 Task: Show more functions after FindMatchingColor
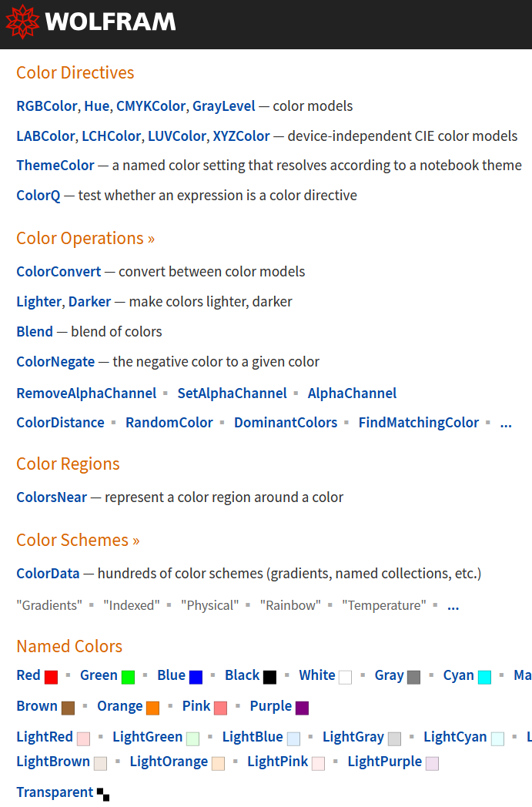pyautogui.click(x=506, y=423)
